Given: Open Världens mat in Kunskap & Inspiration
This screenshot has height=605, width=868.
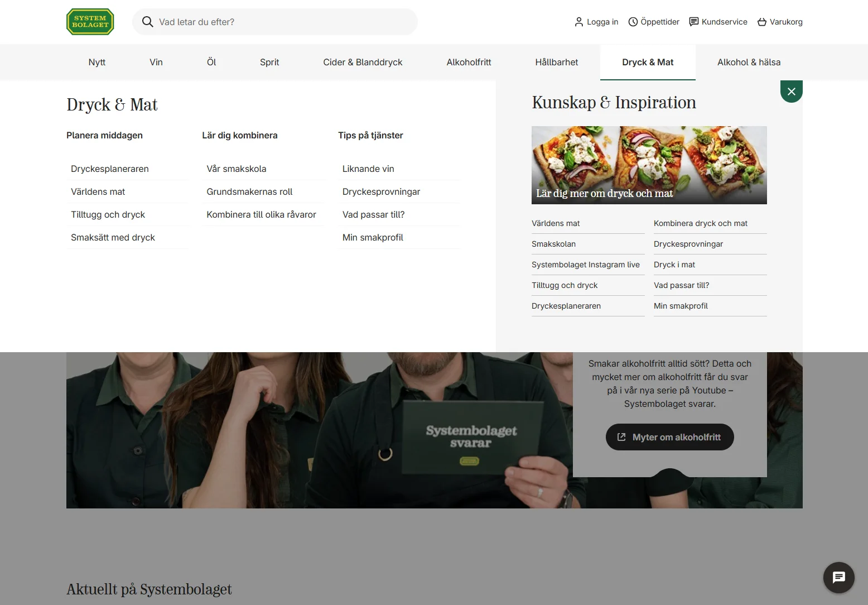Looking at the screenshot, I should (x=588, y=223).
